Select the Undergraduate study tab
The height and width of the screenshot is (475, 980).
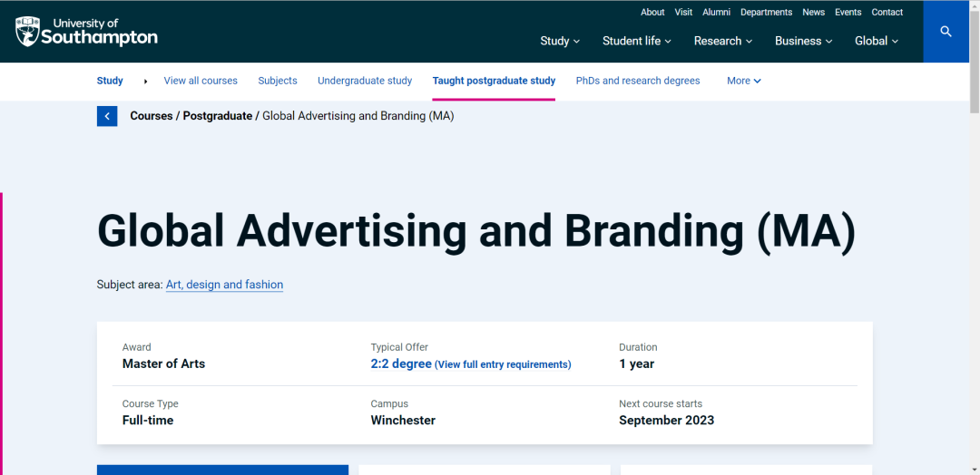click(365, 81)
